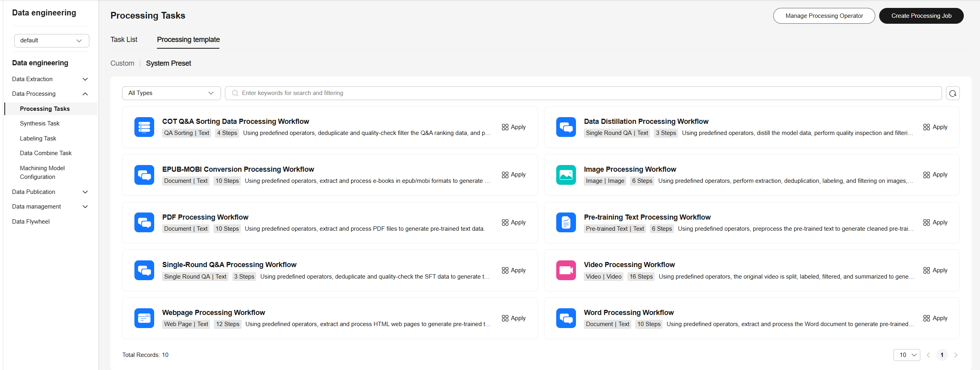Click the PDF Processing Workflow icon
The width and height of the screenshot is (980, 370).
tap(144, 222)
